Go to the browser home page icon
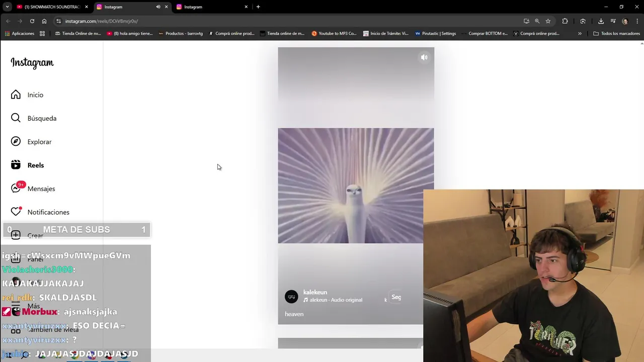 [x=44, y=21]
